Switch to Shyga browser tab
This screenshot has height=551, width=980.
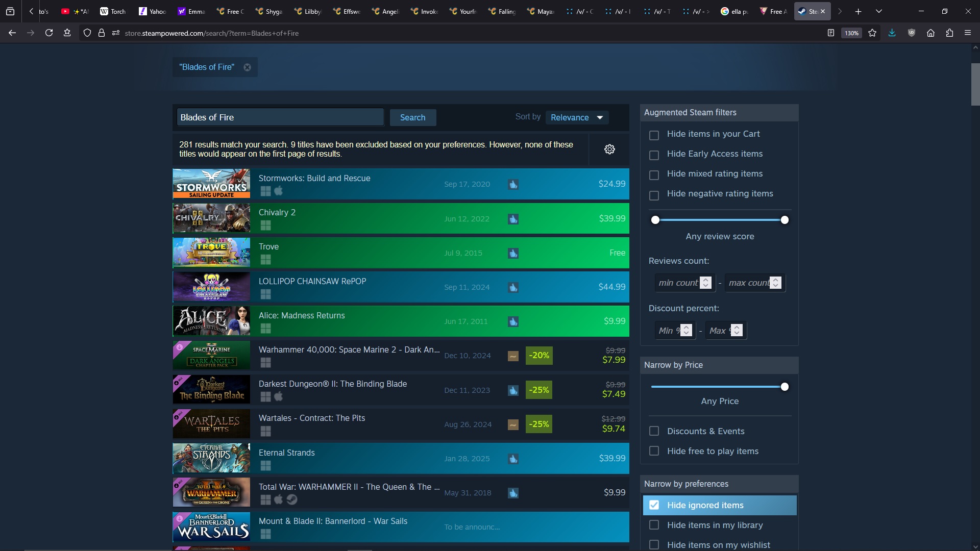point(269,11)
